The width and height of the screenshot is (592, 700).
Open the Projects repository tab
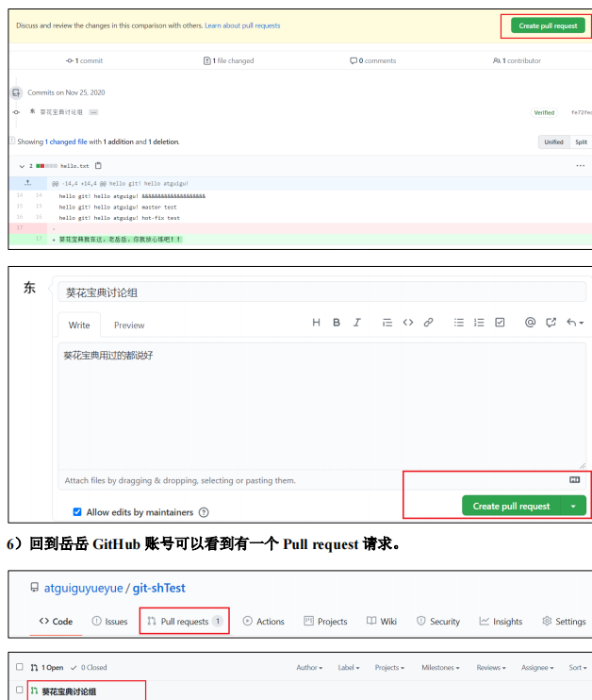tap(325, 622)
